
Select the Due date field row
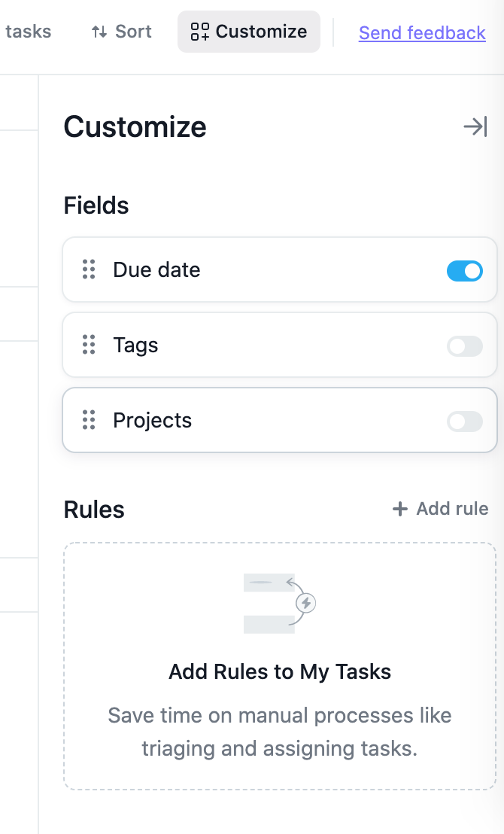click(x=280, y=269)
